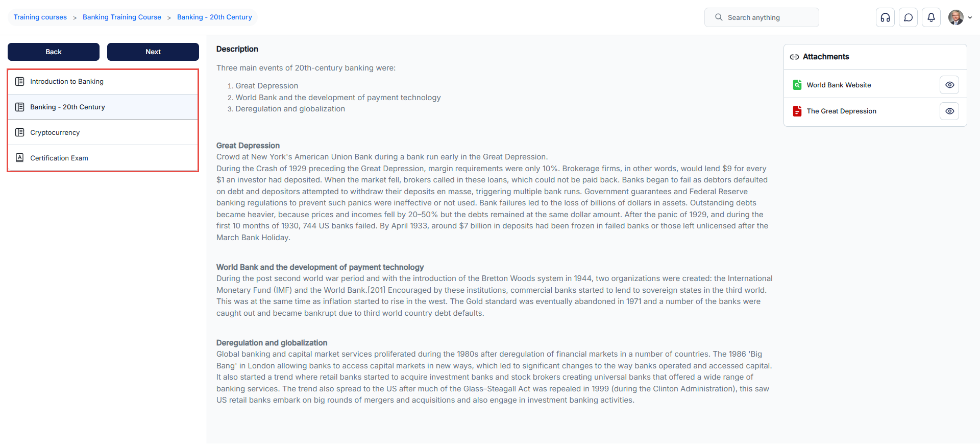Click the Certification Exam icon
This screenshot has height=444, width=980.
pos(20,158)
